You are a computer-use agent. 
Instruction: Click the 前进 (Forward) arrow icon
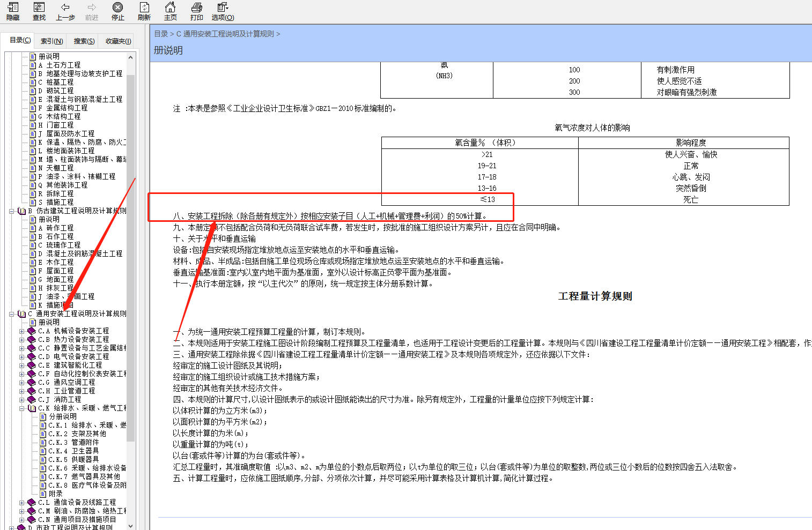click(x=92, y=7)
